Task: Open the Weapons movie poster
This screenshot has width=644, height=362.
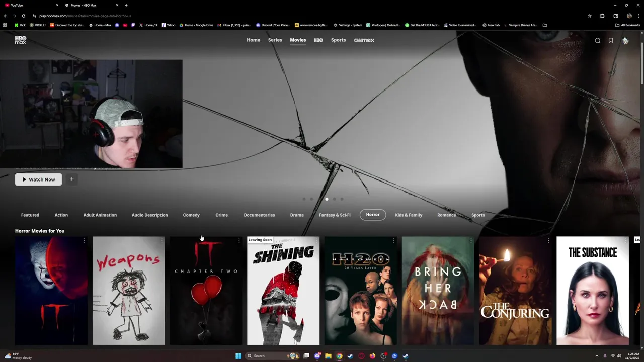Action: (x=129, y=291)
